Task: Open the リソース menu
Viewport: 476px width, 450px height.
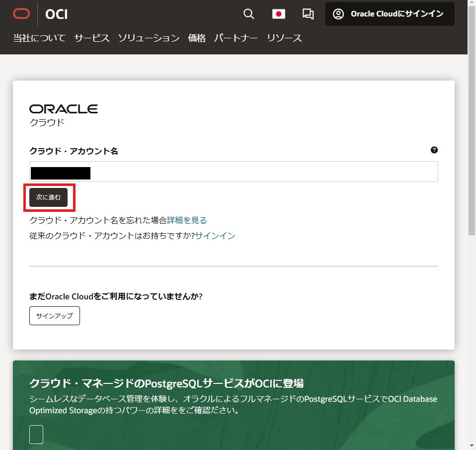Action: point(284,37)
